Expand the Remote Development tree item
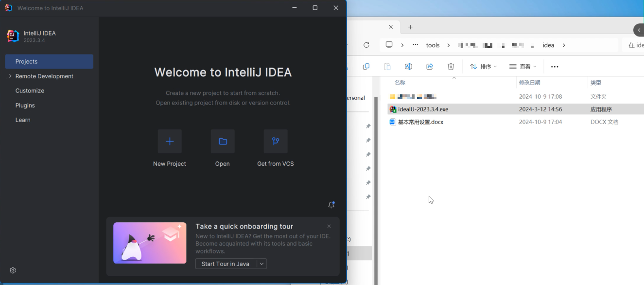644x285 pixels. point(10,76)
